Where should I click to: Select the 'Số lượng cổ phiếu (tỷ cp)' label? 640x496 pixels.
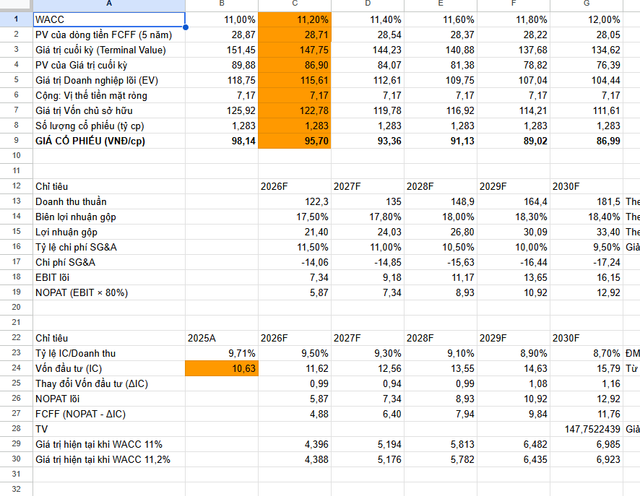click(90, 126)
